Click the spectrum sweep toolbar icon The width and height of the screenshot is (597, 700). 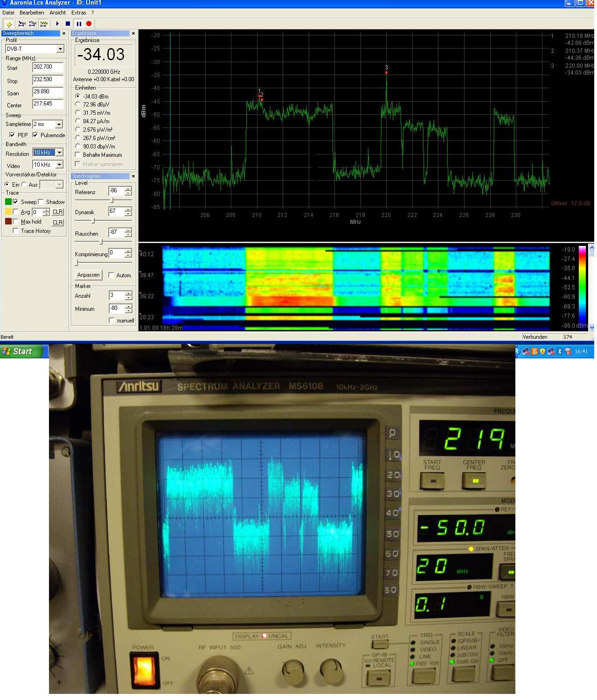point(43,23)
